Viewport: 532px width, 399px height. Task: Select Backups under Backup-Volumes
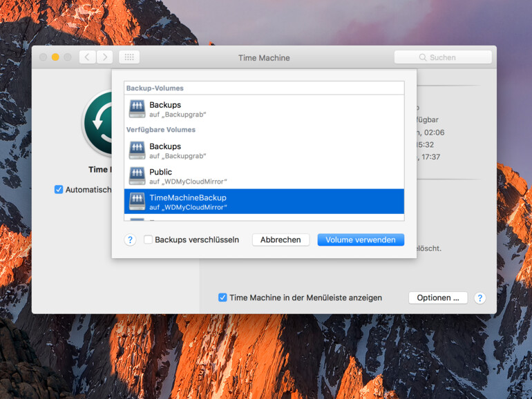coord(265,109)
